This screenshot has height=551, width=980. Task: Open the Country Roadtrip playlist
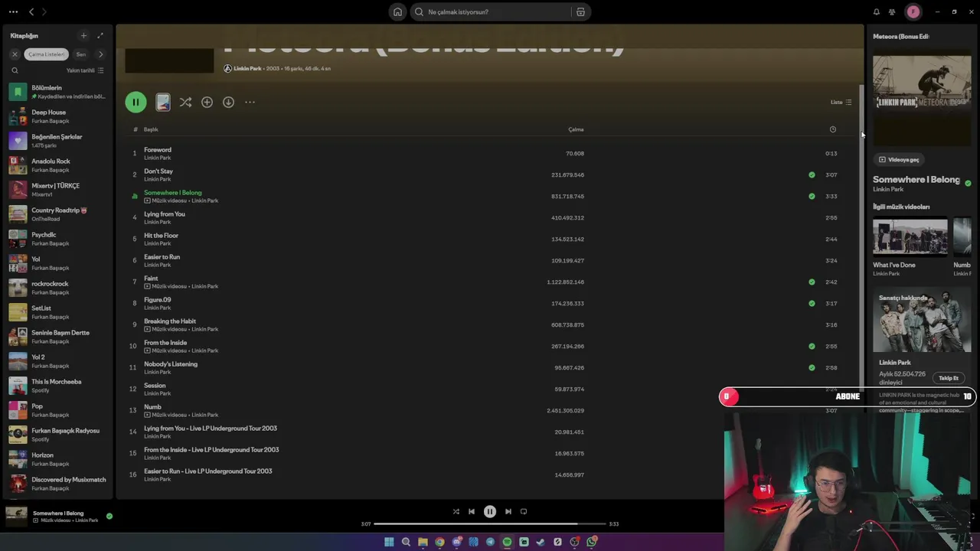[x=57, y=214]
